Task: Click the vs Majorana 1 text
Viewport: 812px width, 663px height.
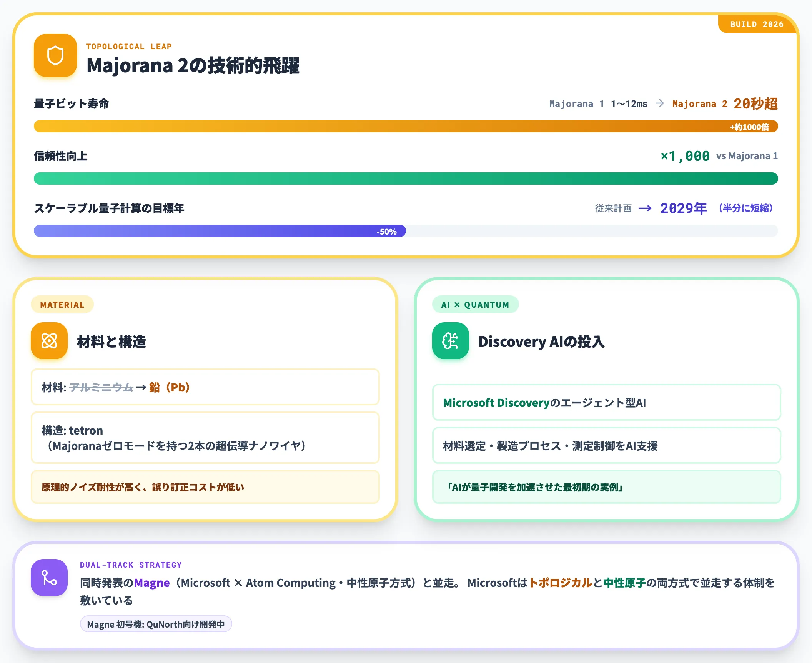Action: [x=747, y=156]
